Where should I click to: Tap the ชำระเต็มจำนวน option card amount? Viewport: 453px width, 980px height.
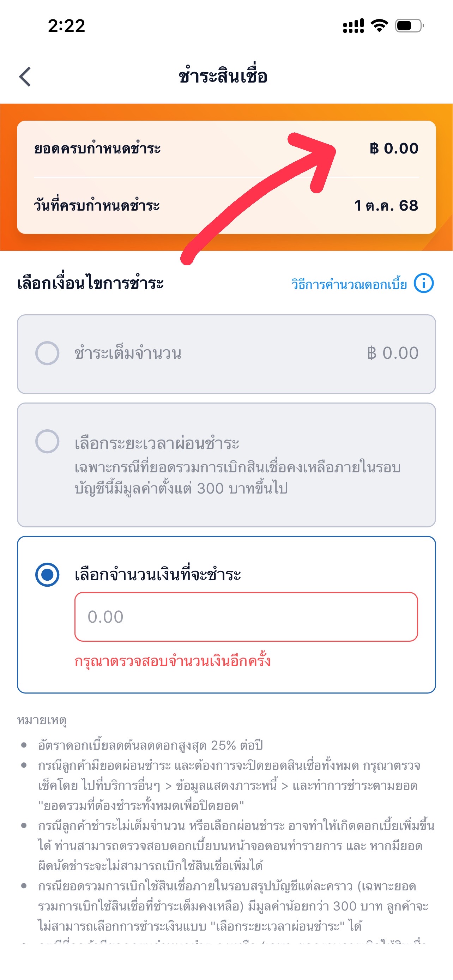click(393, 353)
